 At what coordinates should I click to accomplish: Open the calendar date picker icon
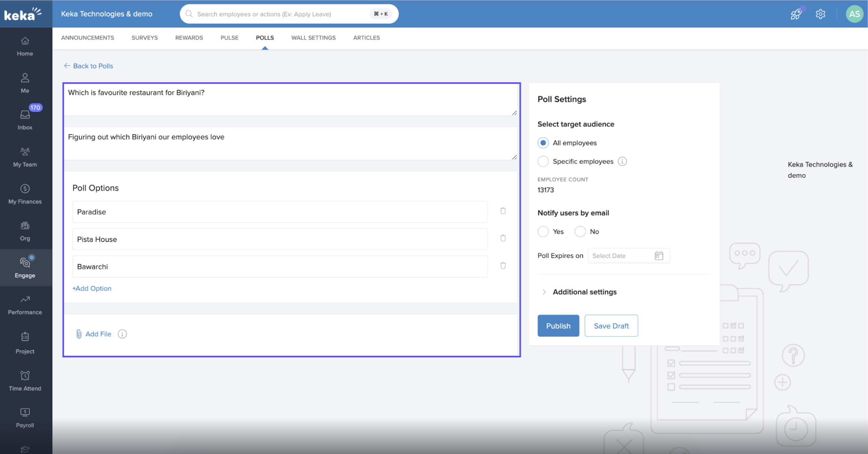click(x=659, y=255)
